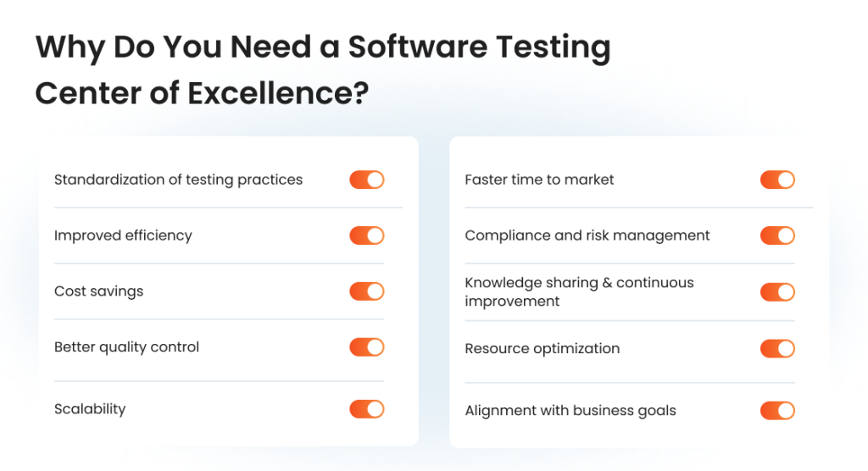The height and width of the screenshot is (471, 868).
Task: Select Faster time to market text
Action: click(x=539, y=180)
